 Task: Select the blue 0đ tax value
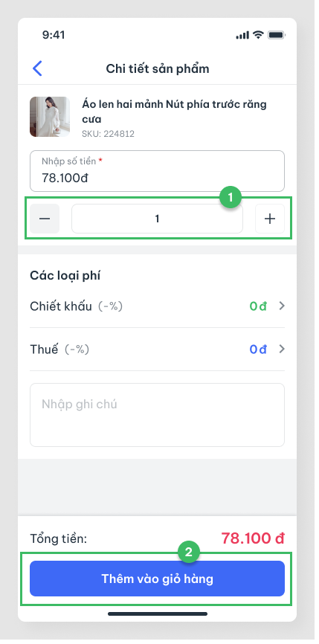click(x=258, y=349)
